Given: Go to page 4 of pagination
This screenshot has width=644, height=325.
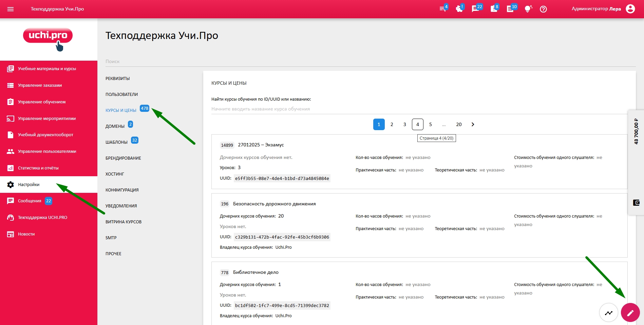Looking at the screenshot, I should coord(418,124).
